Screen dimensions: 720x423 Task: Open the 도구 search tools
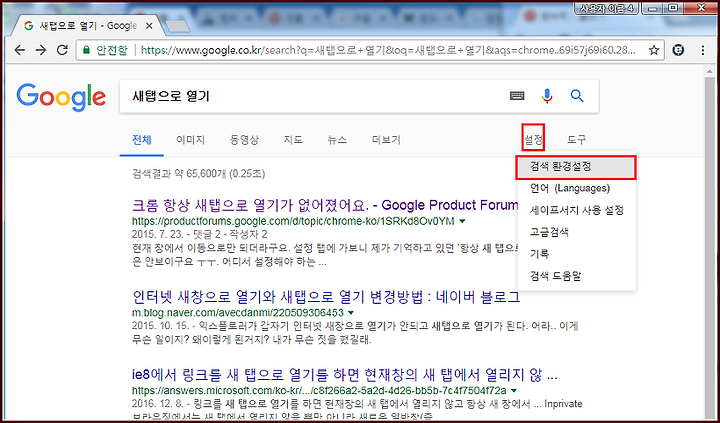click(576, 140)
